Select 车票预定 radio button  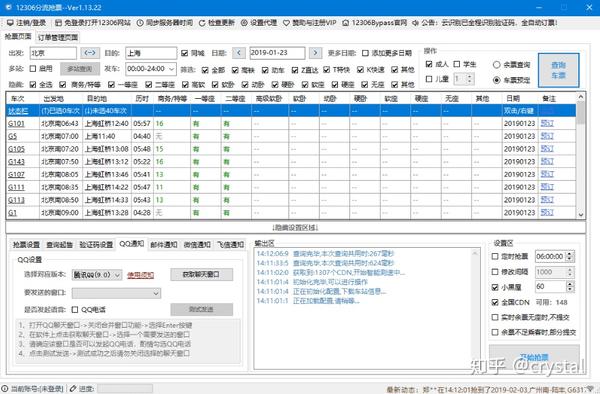(496, 80)
